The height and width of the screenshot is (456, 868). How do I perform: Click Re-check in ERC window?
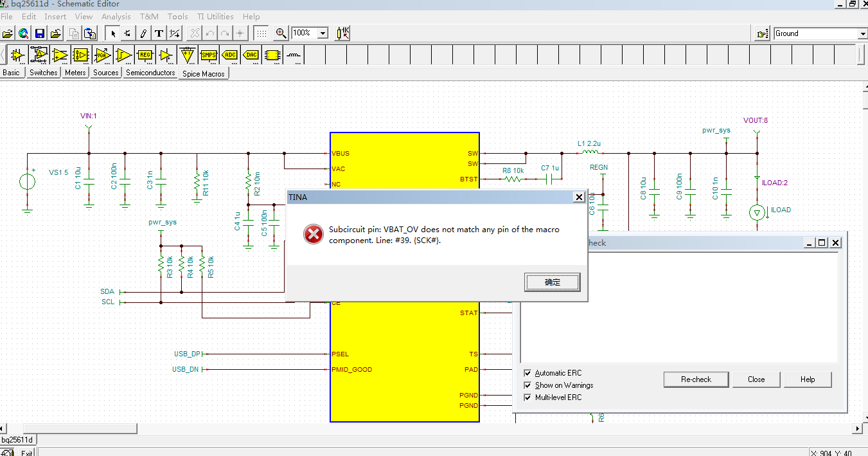coord(696,379)
